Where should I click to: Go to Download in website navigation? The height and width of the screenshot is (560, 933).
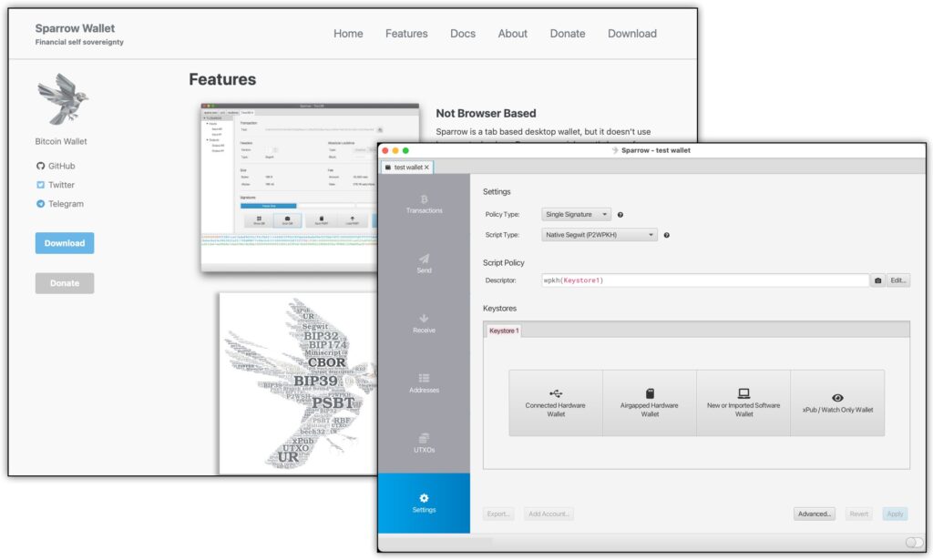coord(632,34)
